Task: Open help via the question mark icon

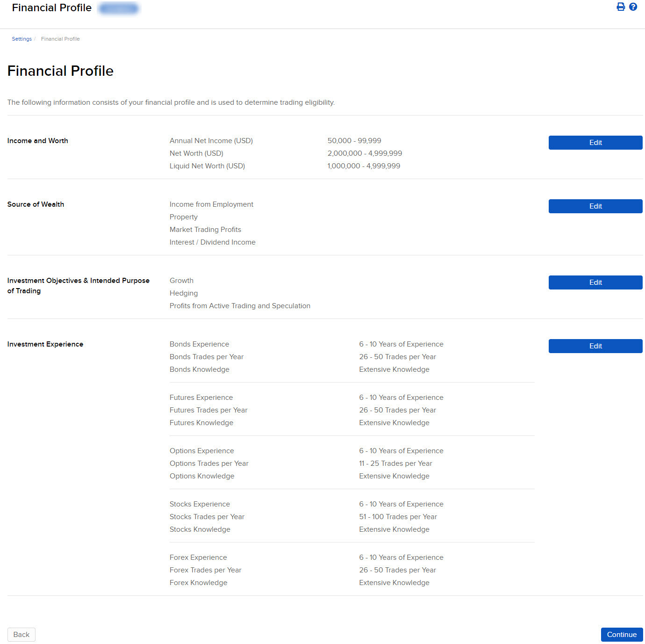Action: coord(633,7)
